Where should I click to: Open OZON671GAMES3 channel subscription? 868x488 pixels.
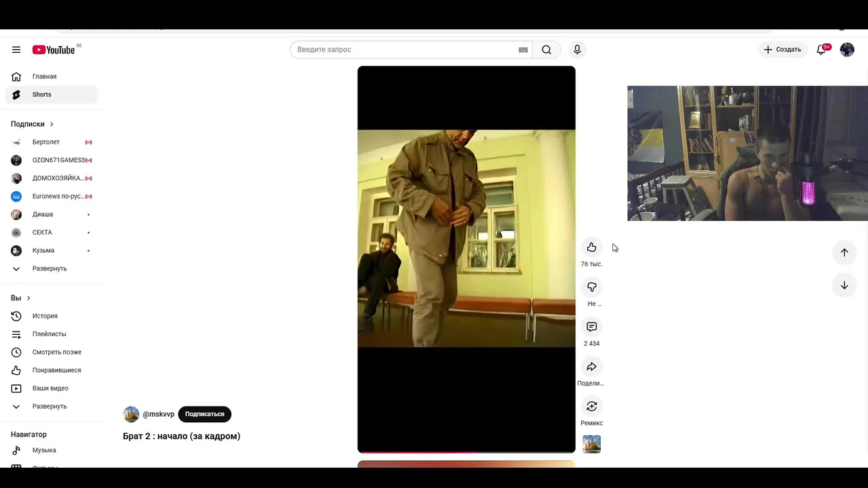tap(52, 160)
